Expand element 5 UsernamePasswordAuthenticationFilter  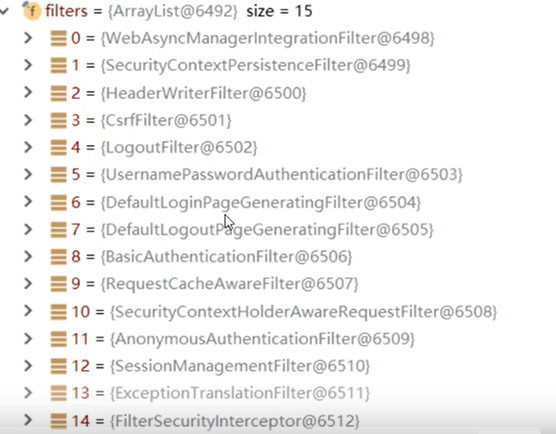[x=28, y=174]
